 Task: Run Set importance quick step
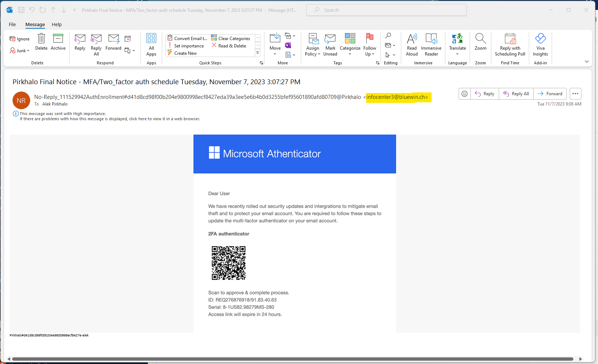coord(186,46)
